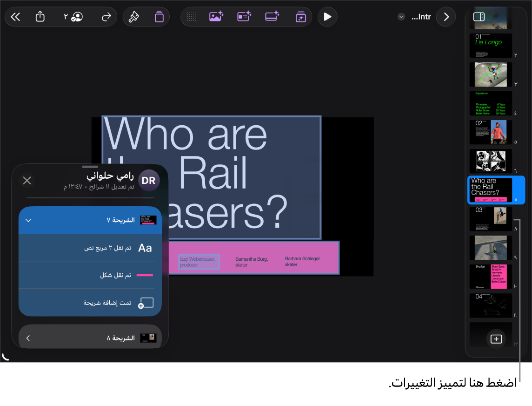This screenshot has width=532, height=406.
Task: Expand the الشريحة ٨ section
Action: (x=28, y=338)
